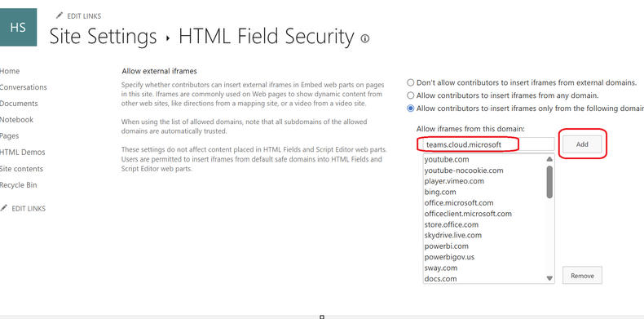Click the Allow external iframes heading
Viewport: 644px width, 319px height.
pos(159,71)
